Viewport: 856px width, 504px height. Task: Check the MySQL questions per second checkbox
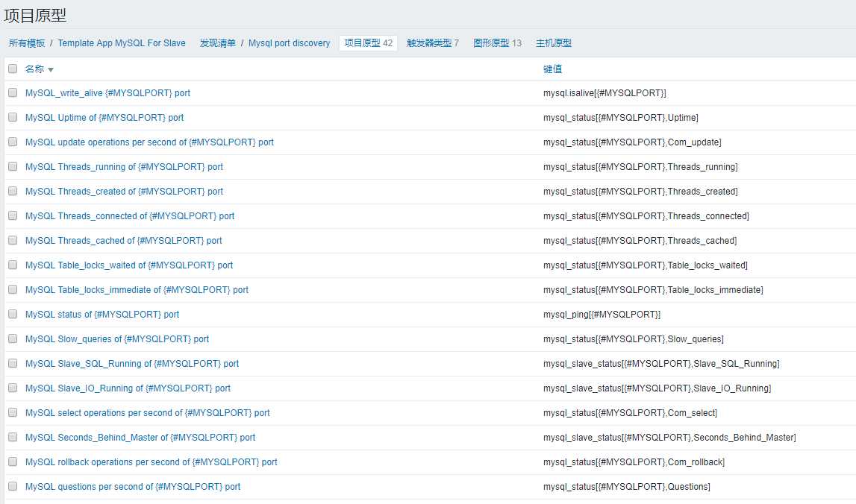13,486
